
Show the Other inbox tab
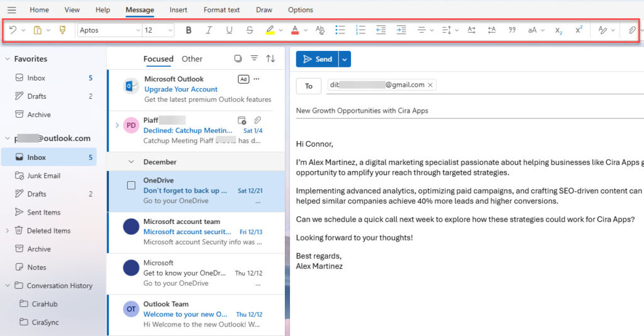[192, 59]
